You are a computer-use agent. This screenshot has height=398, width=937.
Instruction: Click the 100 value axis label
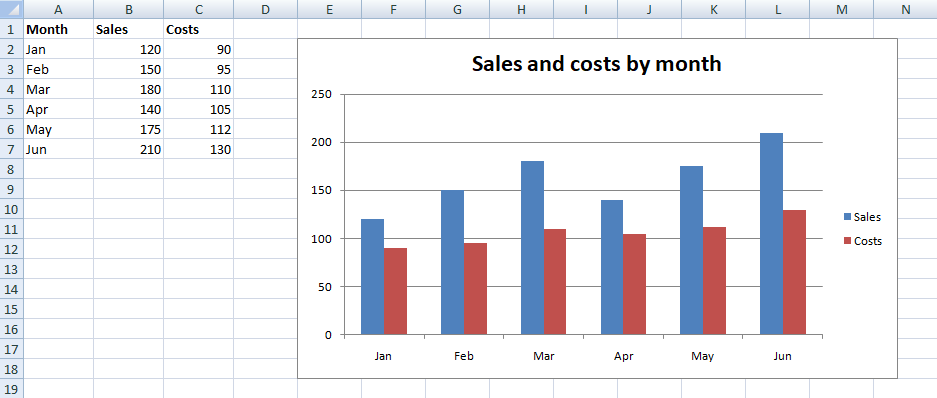click(x=321, y=238)
